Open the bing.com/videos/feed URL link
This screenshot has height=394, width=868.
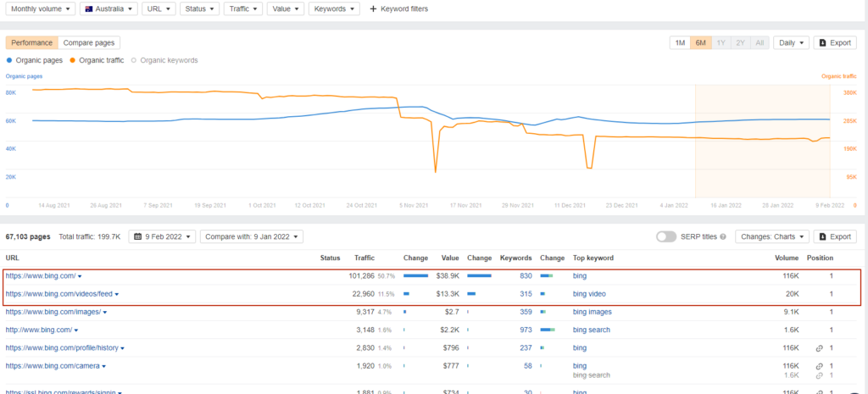[59, 294]
